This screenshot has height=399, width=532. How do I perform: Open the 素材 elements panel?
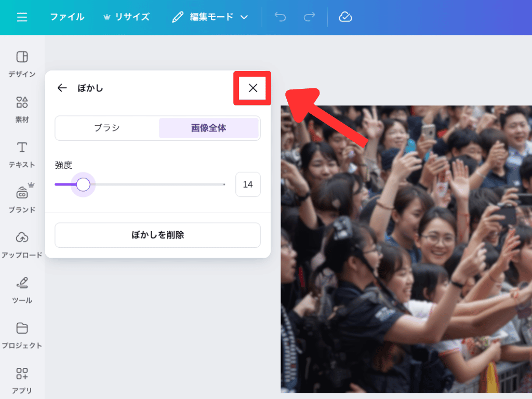click(x=22, y=109)
